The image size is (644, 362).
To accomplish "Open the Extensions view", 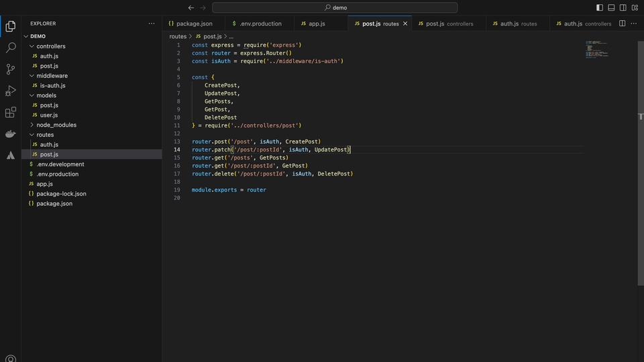I will (x=11, y=112).
